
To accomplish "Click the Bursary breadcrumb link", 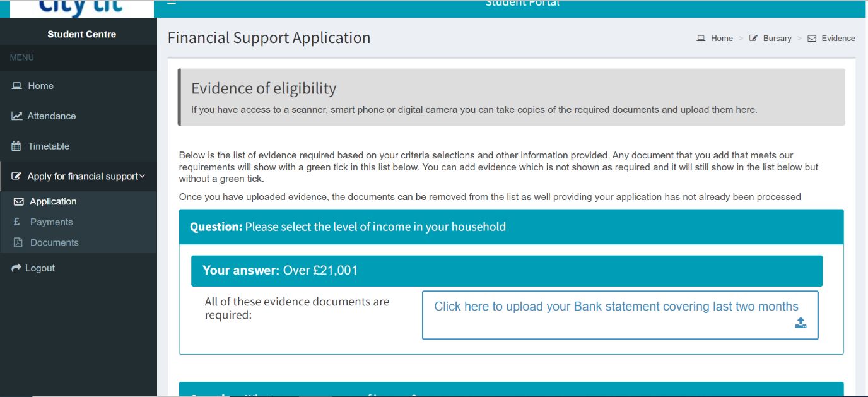I will (777, 39).
